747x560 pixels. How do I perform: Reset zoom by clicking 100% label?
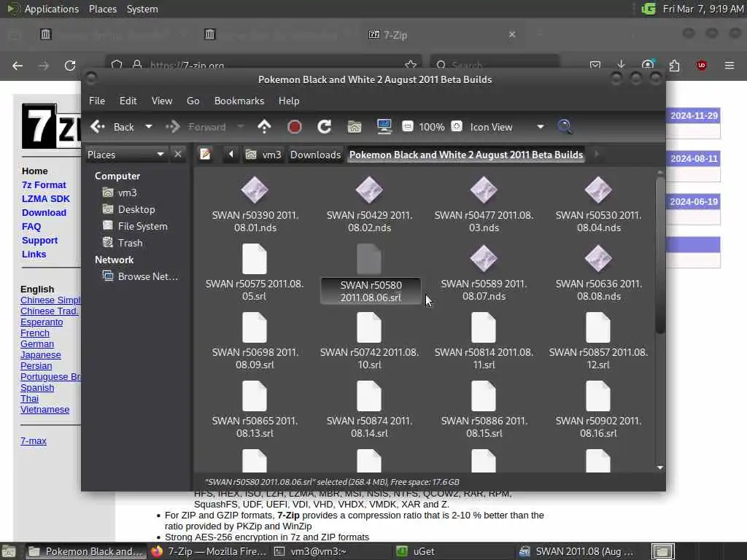[432, 127]
